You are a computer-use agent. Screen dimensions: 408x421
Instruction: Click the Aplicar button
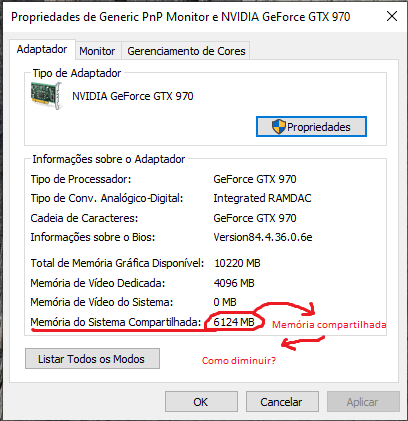point(363,402)
